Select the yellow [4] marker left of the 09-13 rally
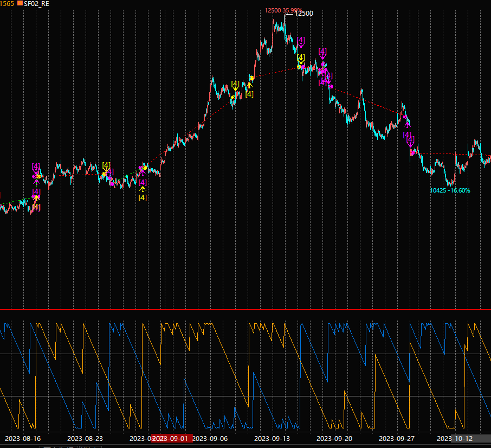491x448 pixels. point(235,84)
